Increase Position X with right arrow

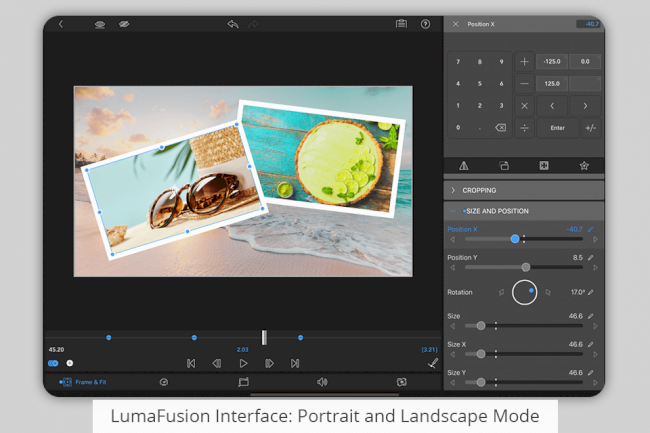tap(595, 239)
